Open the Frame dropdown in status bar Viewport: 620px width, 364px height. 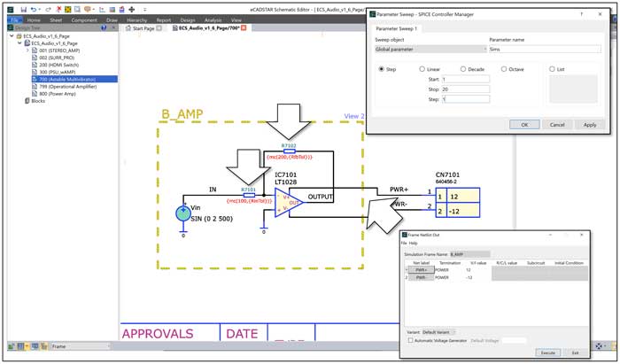tap(81, 346)
